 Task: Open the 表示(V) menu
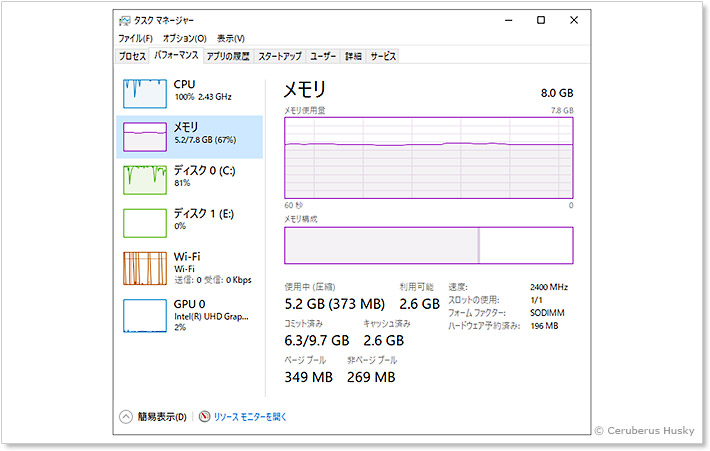click(230, 38)
